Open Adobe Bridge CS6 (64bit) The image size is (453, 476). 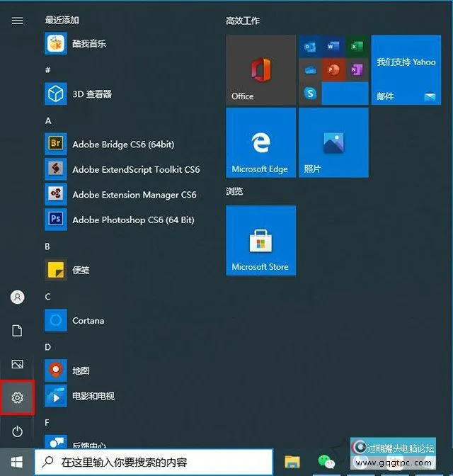(x=110, y=144)
